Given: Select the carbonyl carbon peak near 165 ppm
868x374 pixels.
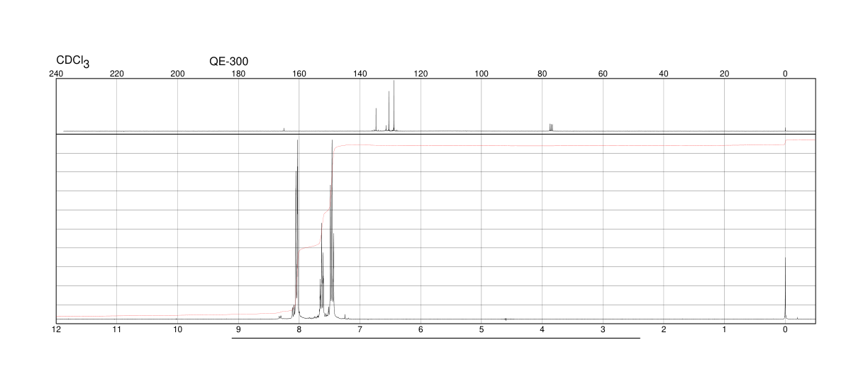Looking at the screenshot, I should click(x=284, y=129).
